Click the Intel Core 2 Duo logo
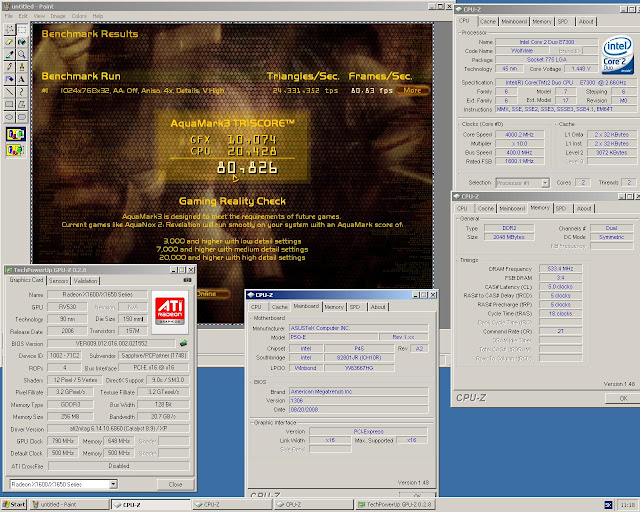 tap(618, 55)
